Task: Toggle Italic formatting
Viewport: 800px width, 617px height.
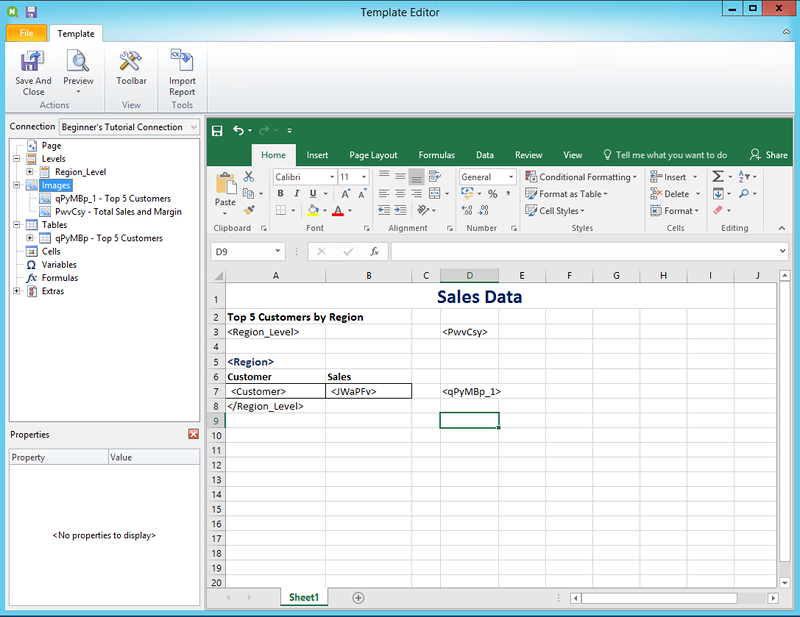Action: click(297, 194)
